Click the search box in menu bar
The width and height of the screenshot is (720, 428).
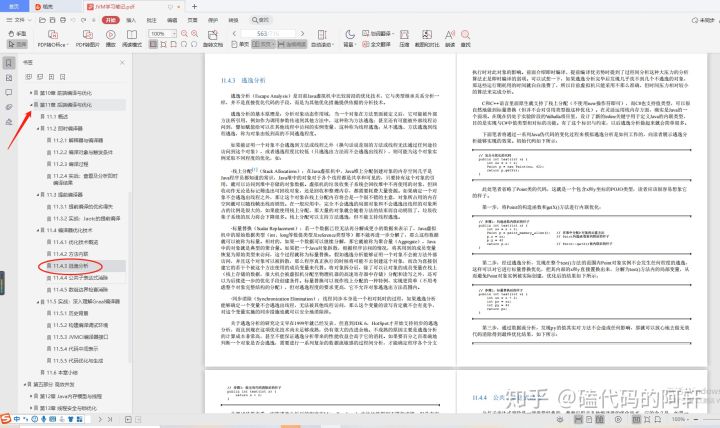click(x=261, y=20)
